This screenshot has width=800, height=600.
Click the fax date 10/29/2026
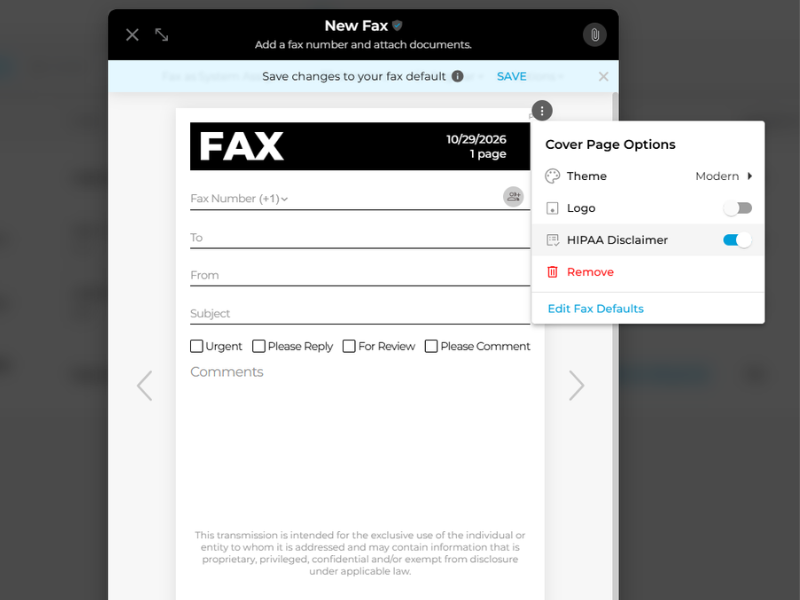[476, 139]
